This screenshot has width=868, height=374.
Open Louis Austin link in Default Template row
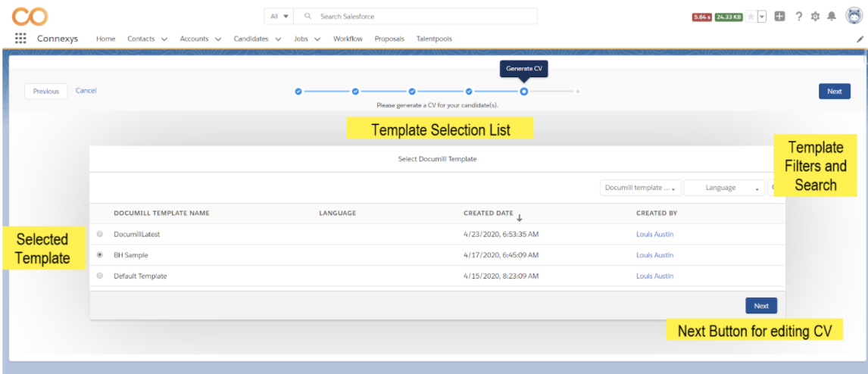coord(655,276)
